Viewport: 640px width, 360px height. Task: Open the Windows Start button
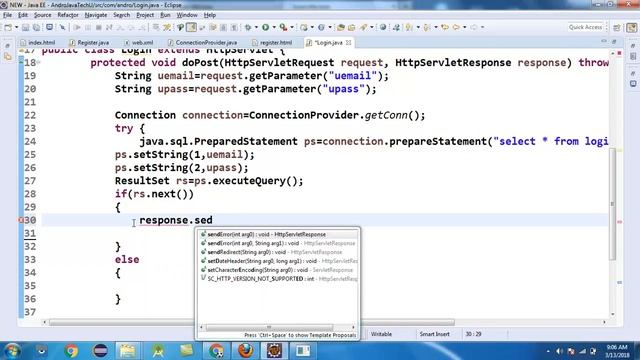(x=11, y=351)
